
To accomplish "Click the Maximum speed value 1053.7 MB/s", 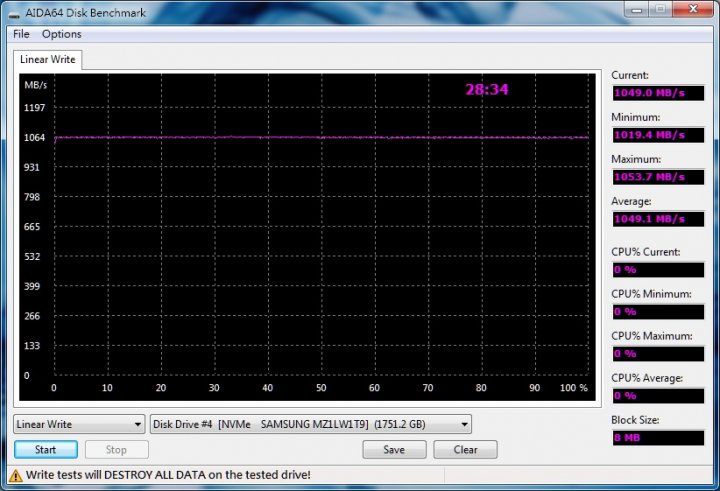I will point(658,177).
